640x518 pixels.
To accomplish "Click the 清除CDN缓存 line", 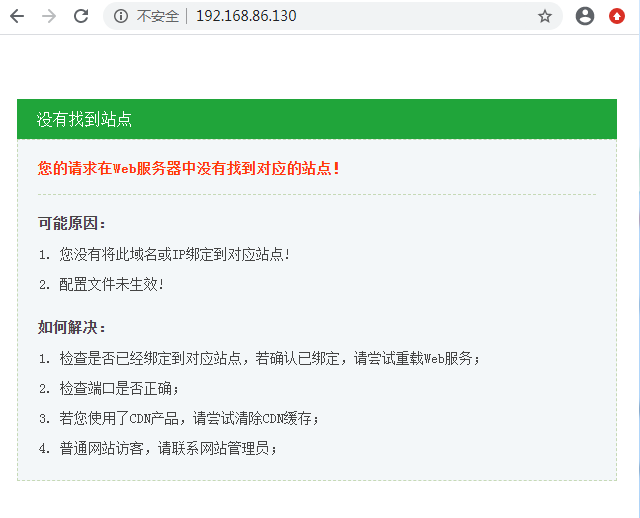I will click(189, 418).
